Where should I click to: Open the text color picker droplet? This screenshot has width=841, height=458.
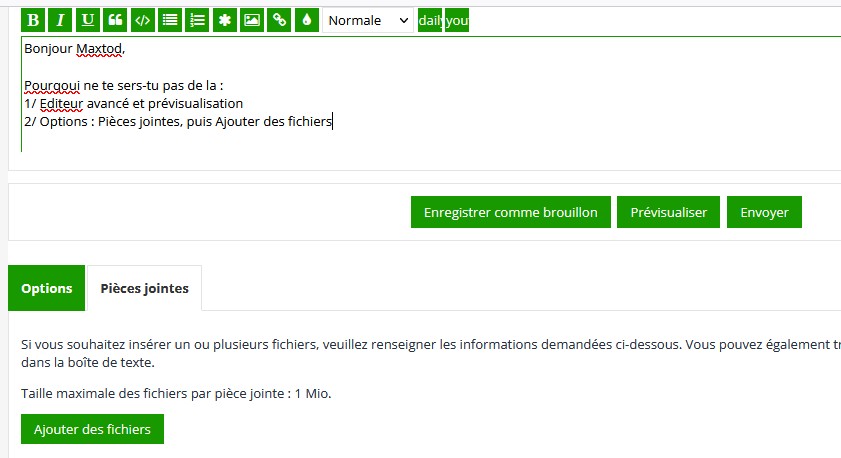tap(306, 20)
